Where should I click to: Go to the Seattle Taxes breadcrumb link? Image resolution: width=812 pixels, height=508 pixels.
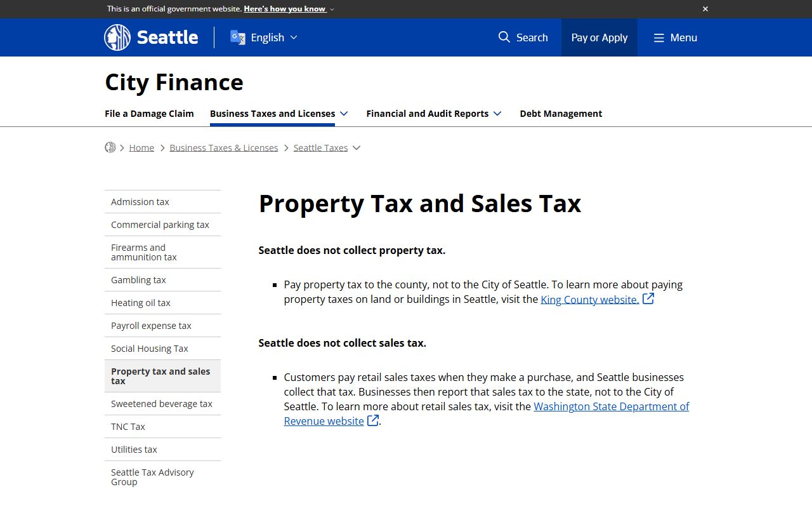(320, 147)
